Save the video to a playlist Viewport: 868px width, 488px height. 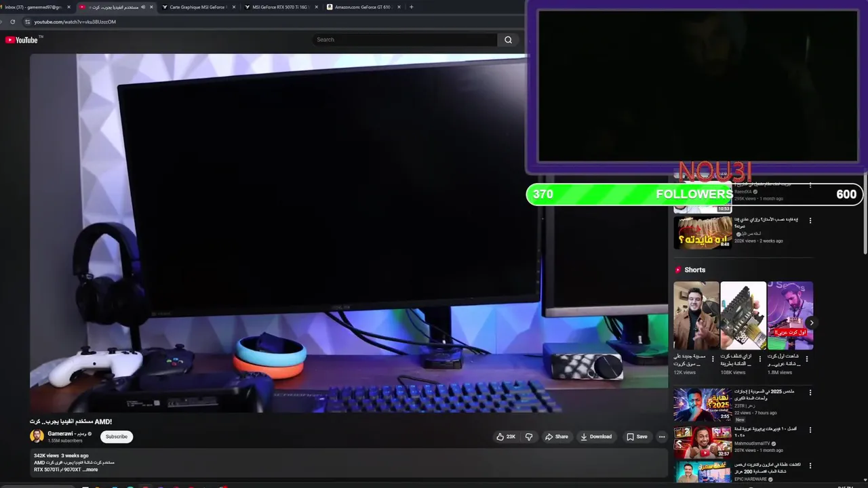(637, 436)
